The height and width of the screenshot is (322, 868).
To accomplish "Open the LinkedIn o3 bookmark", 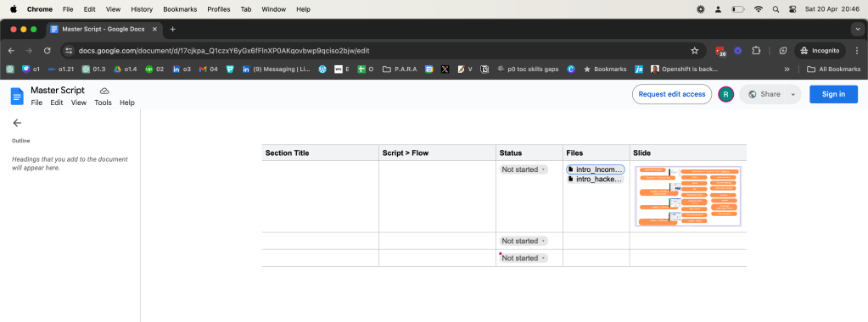I will pos(182,69).
